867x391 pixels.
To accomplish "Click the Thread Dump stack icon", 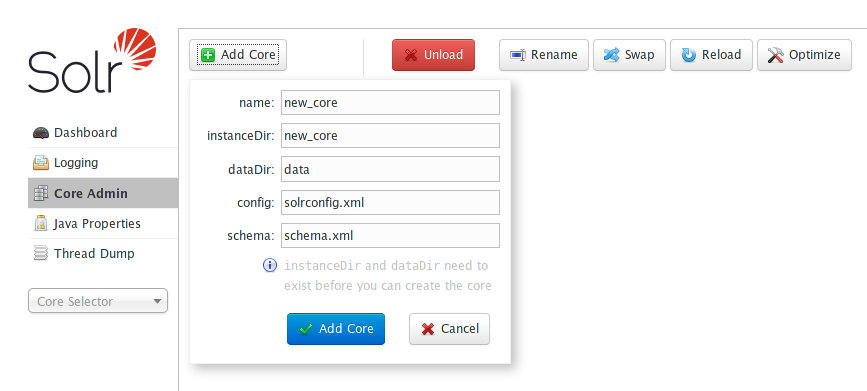I will click(x=41, y=254).
